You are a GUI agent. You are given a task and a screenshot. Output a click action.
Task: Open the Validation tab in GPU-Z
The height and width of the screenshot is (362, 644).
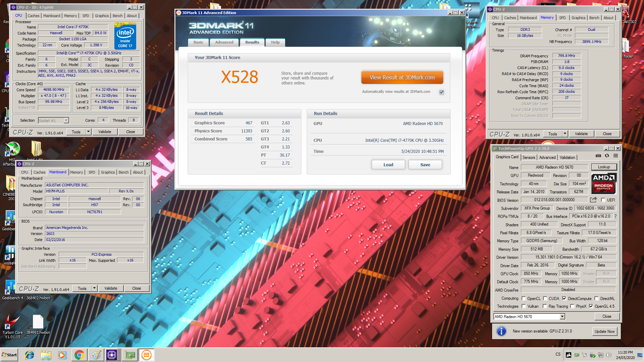[x=568, y=158]
